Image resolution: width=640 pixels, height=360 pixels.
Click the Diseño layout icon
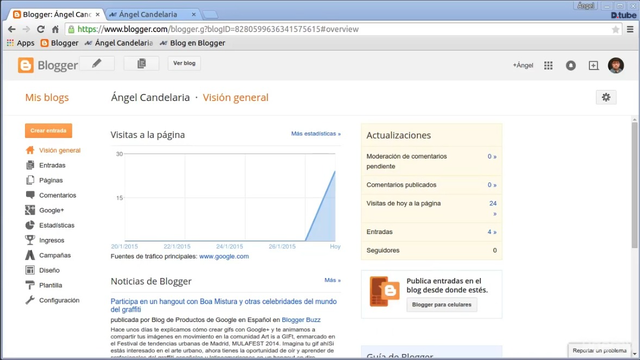click(x=30, y=270)
